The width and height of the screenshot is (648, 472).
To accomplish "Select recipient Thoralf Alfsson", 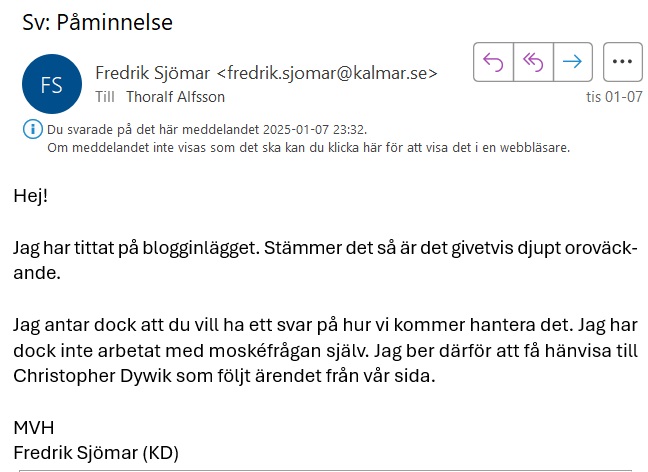I will click(x=175, y=97).
